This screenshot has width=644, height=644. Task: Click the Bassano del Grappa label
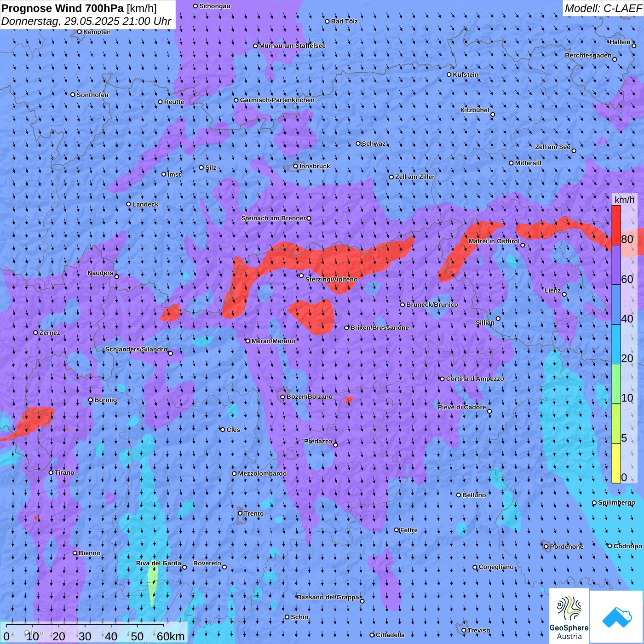point(328,597)
